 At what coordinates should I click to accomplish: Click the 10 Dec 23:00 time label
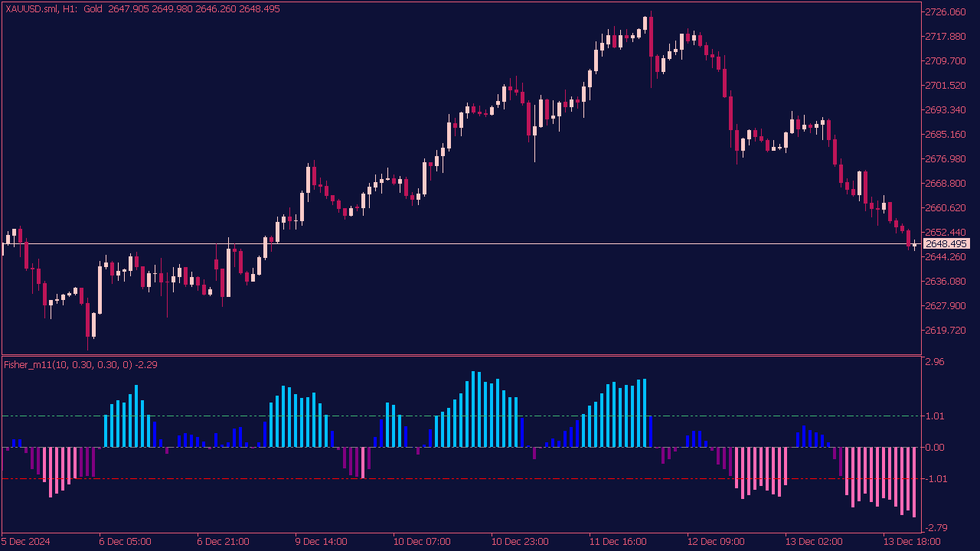pyautogui.click(x=520, y=542)
